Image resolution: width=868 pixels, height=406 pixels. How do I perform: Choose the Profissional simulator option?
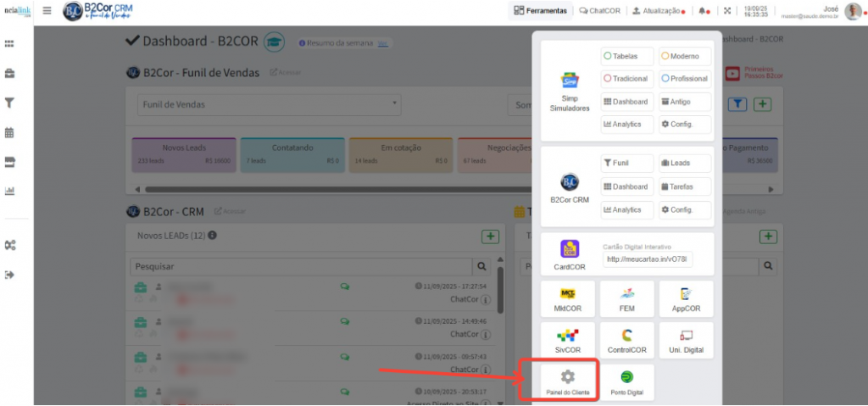point(685,79)
